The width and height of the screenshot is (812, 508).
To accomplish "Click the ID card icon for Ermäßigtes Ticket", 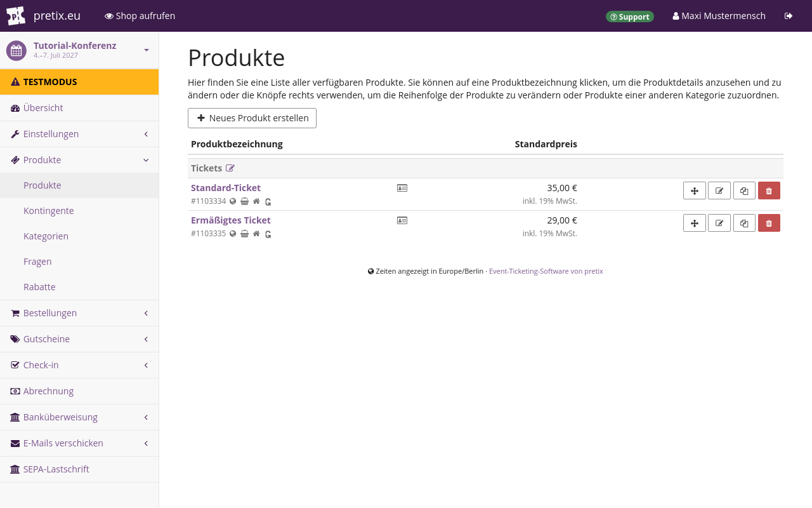I will (x=402, y=220).
